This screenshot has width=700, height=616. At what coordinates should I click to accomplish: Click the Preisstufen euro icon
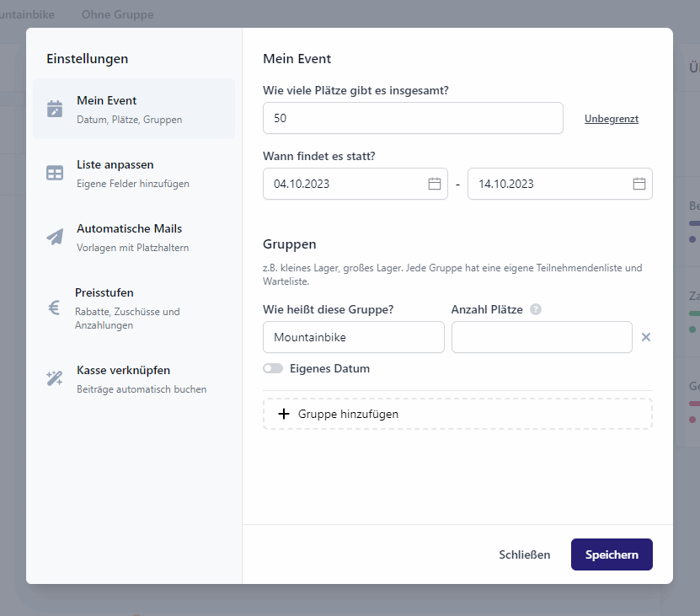click(54, 308)
